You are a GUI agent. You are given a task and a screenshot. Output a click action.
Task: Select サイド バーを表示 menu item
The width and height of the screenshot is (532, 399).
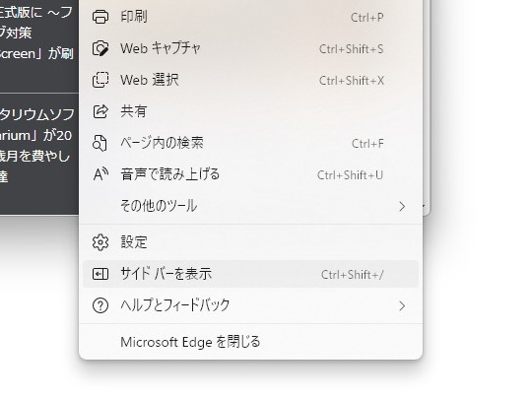point(251,274)
